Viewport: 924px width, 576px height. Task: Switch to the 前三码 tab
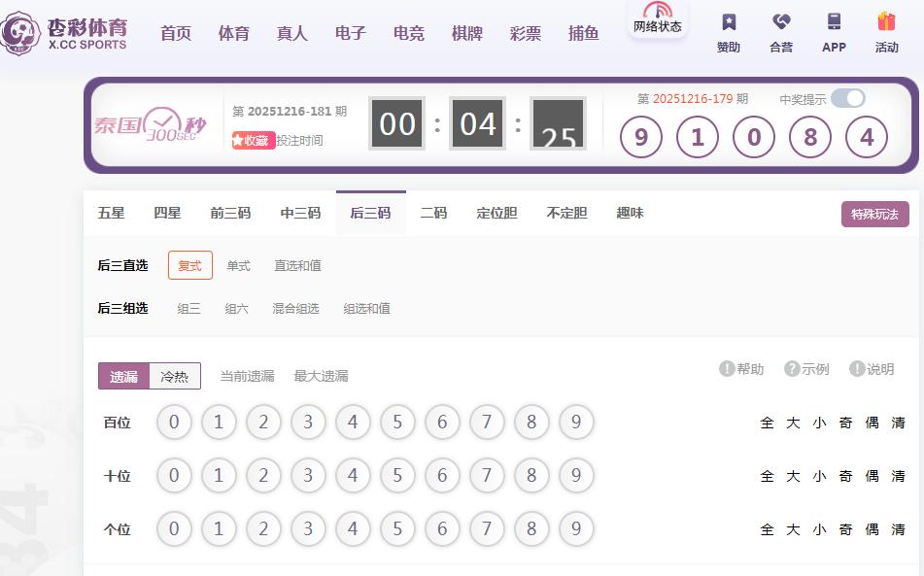230,213
